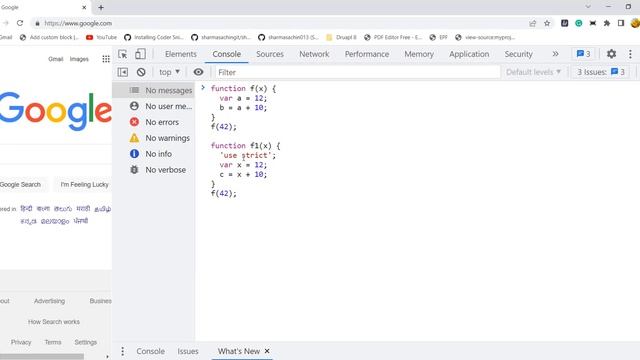The height and width of the screenshot is (360, 640).
Task: Clear the console with the ban icon
Action: 141,72
